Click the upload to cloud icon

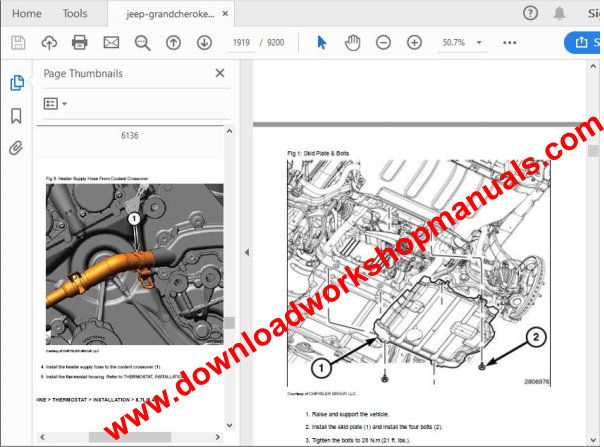(x=49, y=42)
